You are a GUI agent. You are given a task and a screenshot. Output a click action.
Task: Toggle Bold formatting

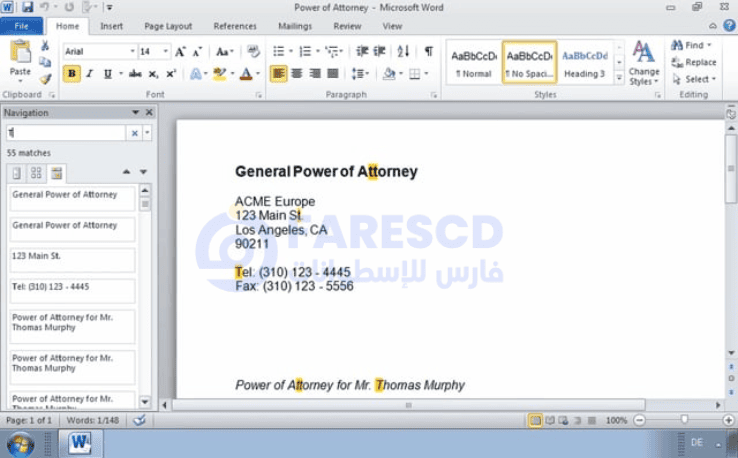coord(72,74)
